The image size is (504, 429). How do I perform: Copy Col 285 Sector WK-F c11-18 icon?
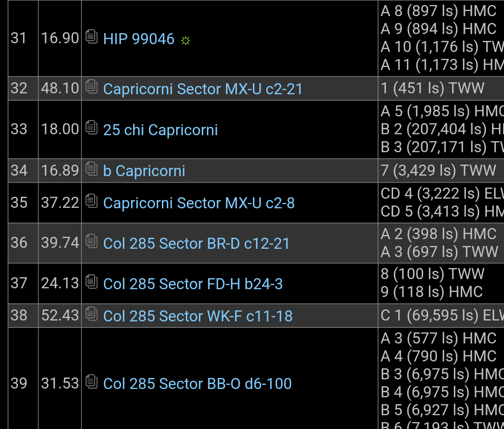pos(92,314)
